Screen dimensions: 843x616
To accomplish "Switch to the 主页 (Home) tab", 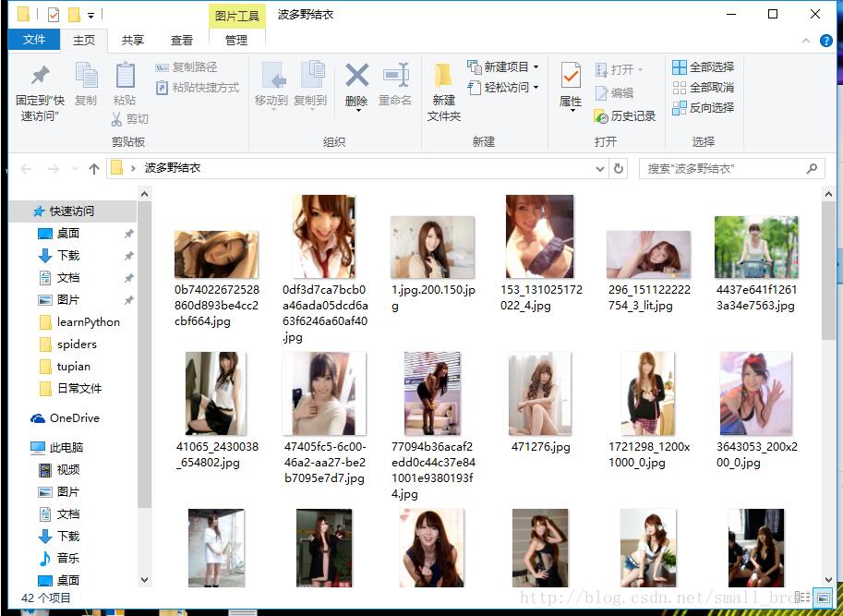I will pos(84,41).
